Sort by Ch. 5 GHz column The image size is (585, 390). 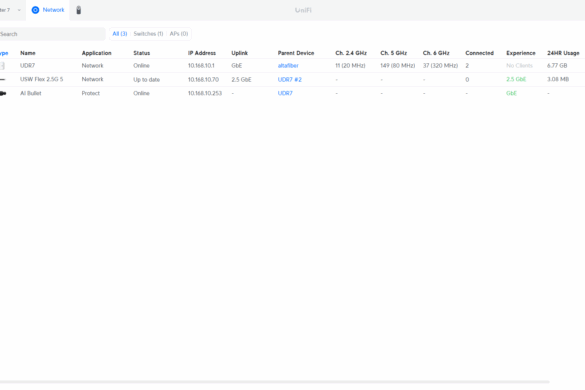pyautogui.click(x=394, y=53)
